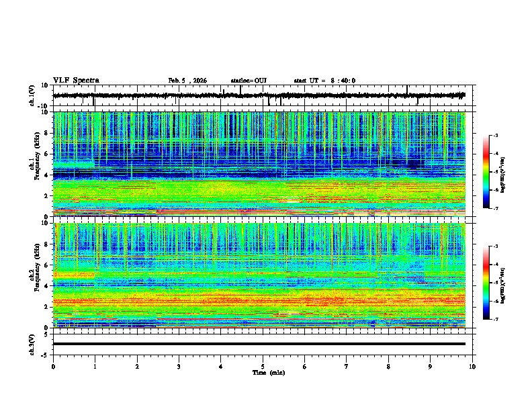Click the "-3" label on ch.2 color bar
The image size is (532, 411).
tap(496, 246)
